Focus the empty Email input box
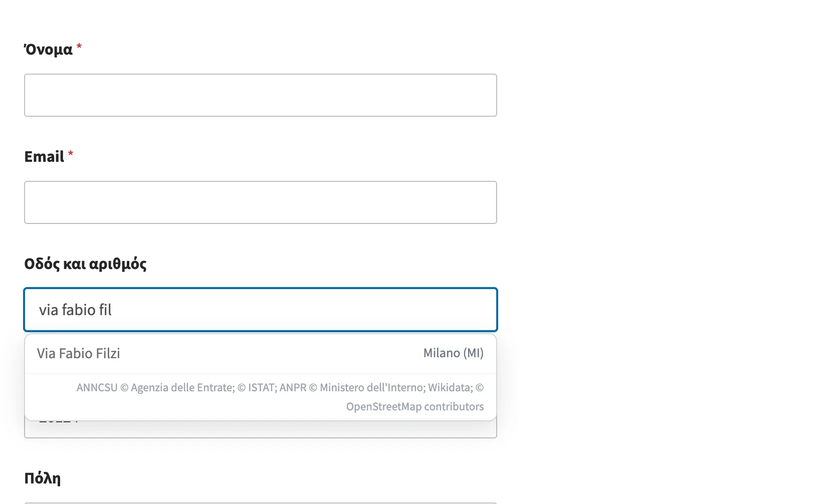The height and width of the screenshot is (504, 836). pyautogui.click(x=261, y=202)
